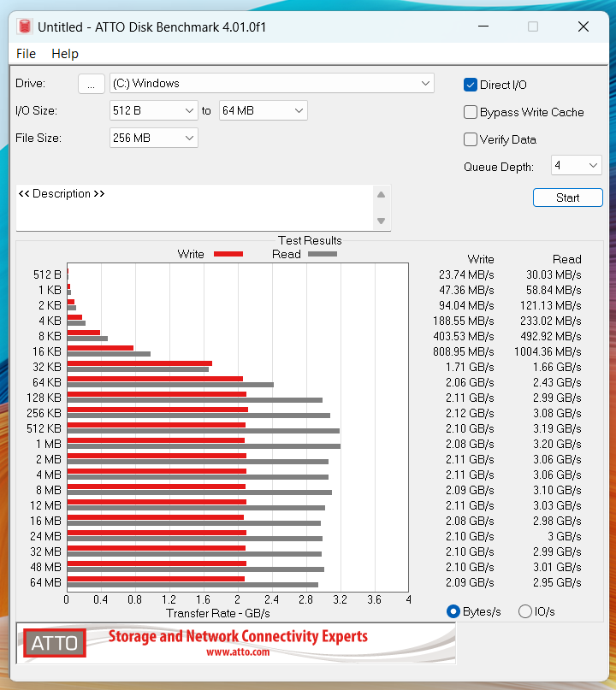Click the ATTO logo in the banner
Viewport: 616px width, 690px height.
[x=55, y=643]
